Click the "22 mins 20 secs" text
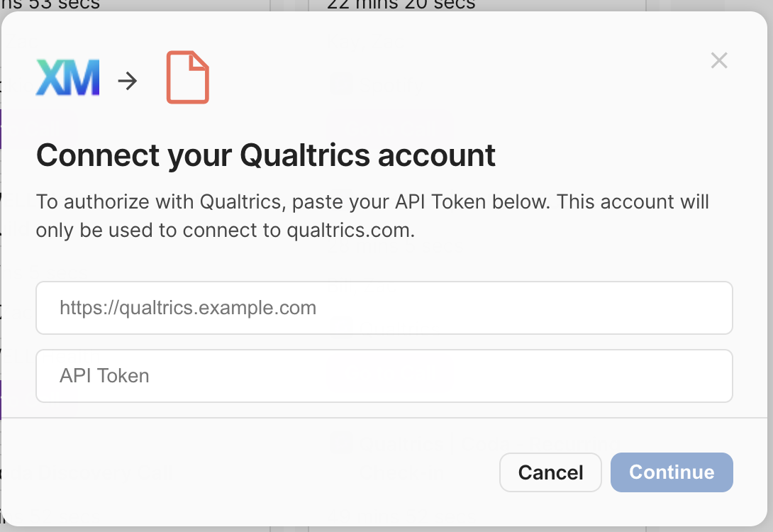Image resolution: width=773 pixels, height=532 pixels. [401, 4]
